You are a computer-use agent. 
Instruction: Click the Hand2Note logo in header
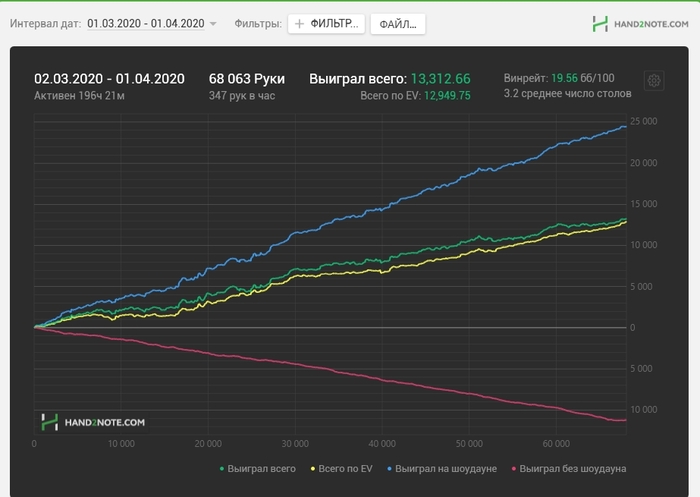(x=640, y=24)
